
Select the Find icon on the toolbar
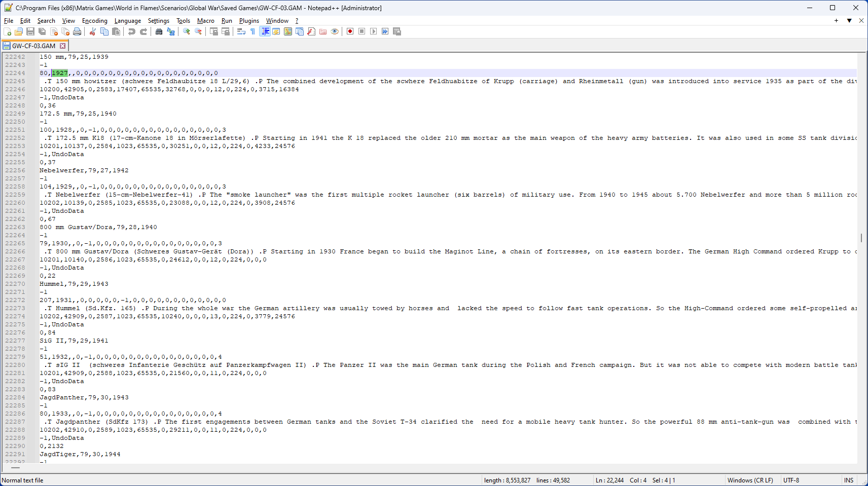(159, 31)
